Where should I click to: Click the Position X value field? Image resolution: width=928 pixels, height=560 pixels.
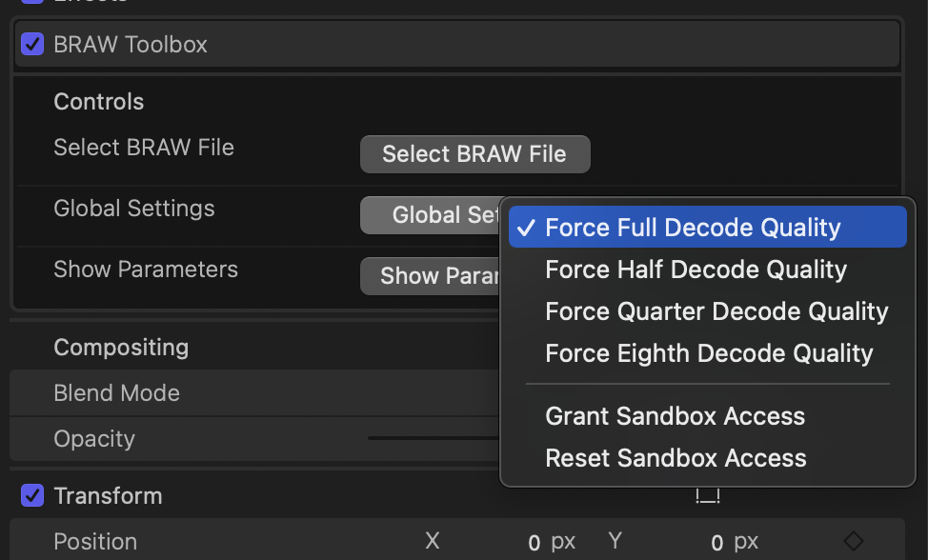click(x=535, y=543)
